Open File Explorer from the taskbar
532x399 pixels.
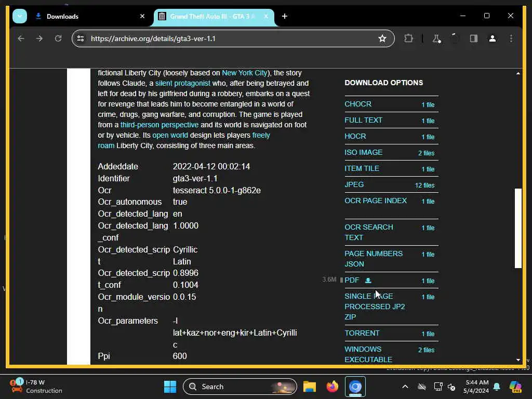point(310,387)
